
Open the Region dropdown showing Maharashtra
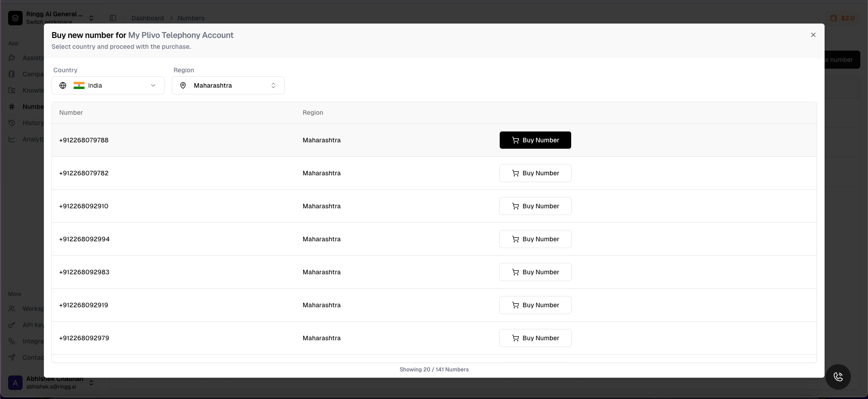click(228, 85)
